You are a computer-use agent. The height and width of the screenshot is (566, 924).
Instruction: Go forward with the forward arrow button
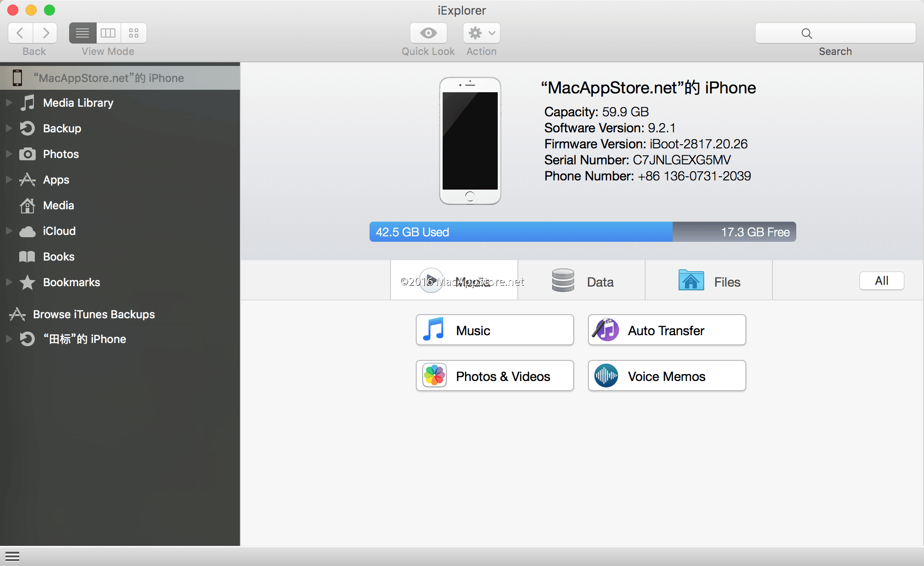coord(45,33)
